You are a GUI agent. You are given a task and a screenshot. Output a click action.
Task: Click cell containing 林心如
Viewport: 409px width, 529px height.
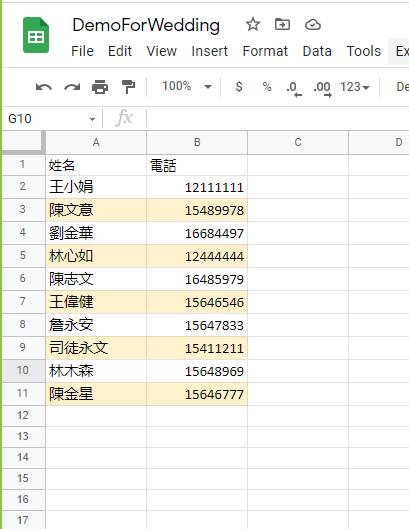point(96,256)
